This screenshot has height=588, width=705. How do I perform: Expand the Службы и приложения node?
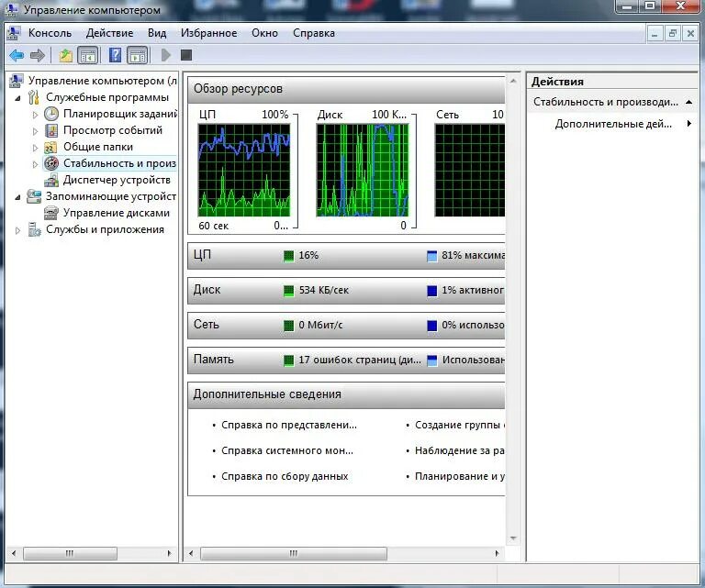pos(17,230)
